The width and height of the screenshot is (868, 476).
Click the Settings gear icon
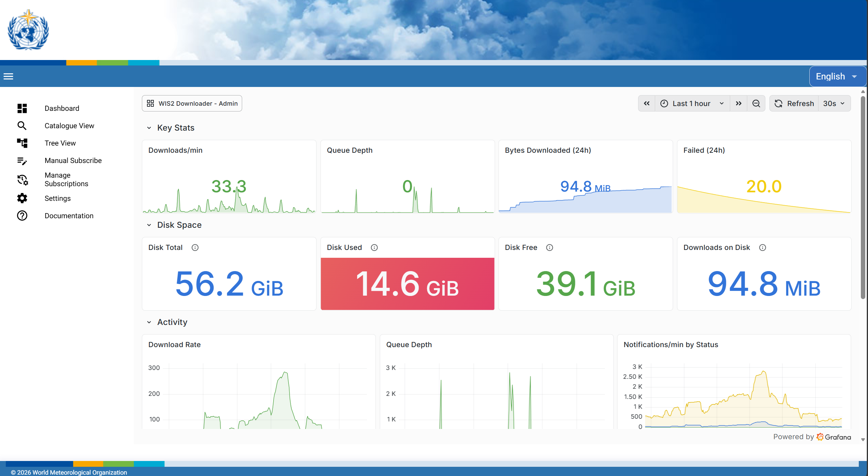(x=22, y=198)
